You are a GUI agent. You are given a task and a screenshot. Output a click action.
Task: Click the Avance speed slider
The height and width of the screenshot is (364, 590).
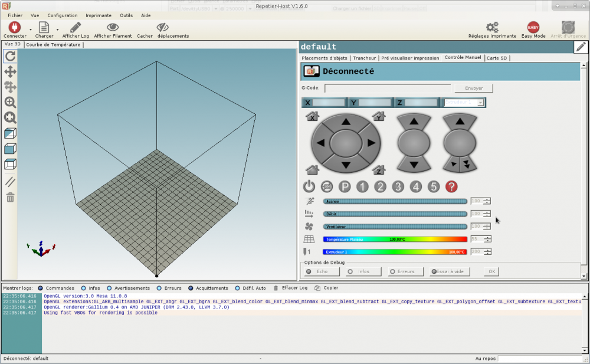(x=395, y=201)
